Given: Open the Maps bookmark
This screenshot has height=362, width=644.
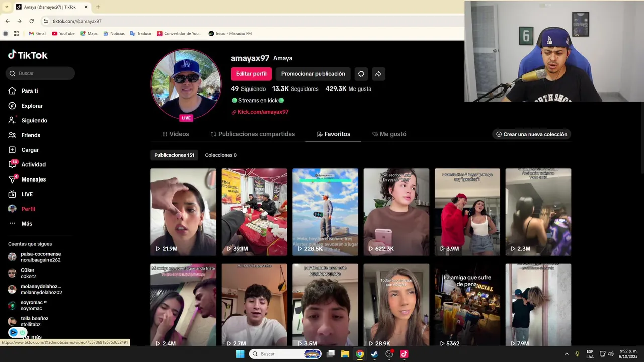Looking at the screenshot, I should click(x=89, y=34).
